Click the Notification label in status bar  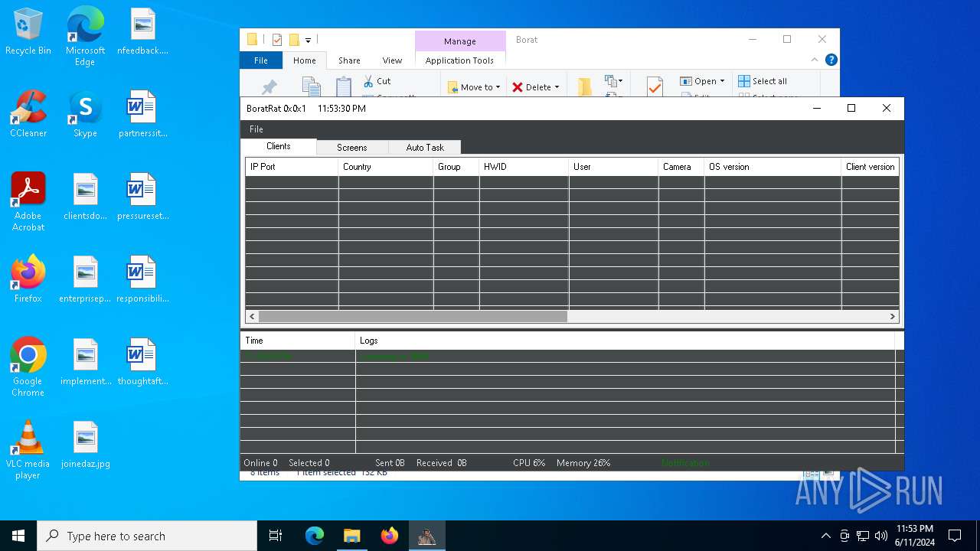coord(685,463)
